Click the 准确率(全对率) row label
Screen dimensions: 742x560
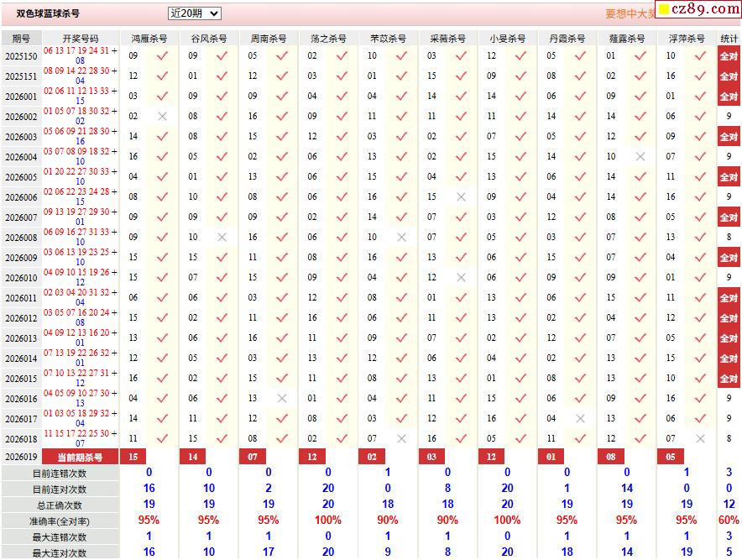pyautogui.click(x=60, y=521)
